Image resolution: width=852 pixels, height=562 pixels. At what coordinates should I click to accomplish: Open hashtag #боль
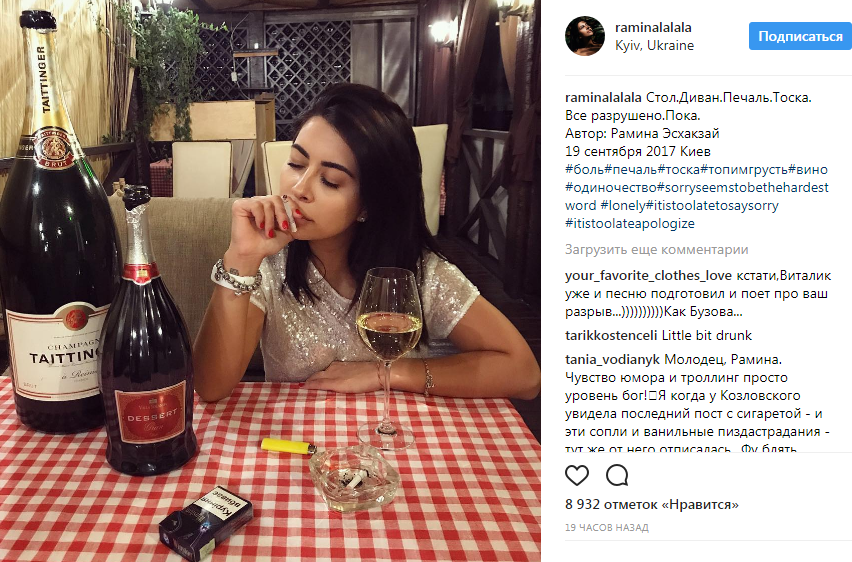585,170
